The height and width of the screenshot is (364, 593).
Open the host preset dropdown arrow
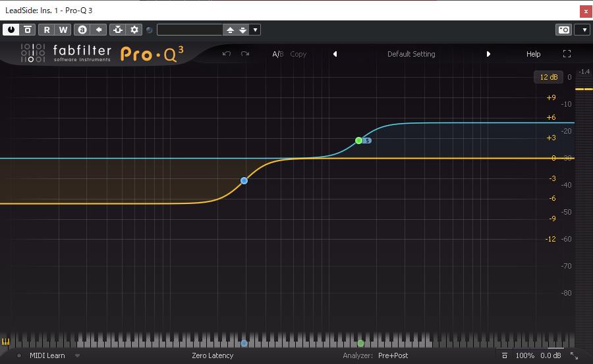click(255, 30)
